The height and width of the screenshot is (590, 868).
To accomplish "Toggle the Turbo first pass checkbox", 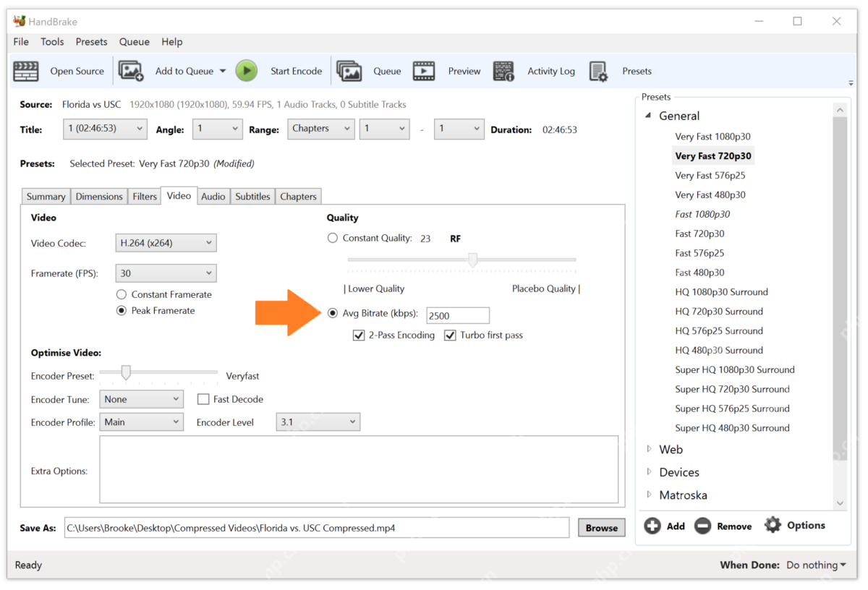I will tap(450, 335).
